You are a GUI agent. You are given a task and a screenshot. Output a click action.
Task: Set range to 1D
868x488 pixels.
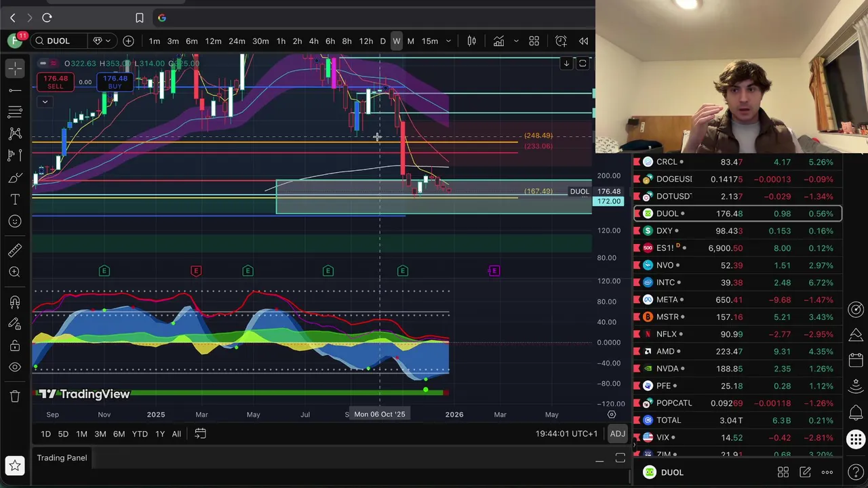[45, 434]
